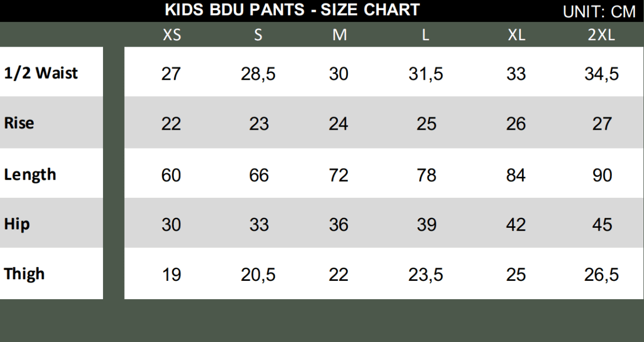Click the Length row label
Viewport: 644px width, 342px height.
pyautogui.click(x=30, y=175)
